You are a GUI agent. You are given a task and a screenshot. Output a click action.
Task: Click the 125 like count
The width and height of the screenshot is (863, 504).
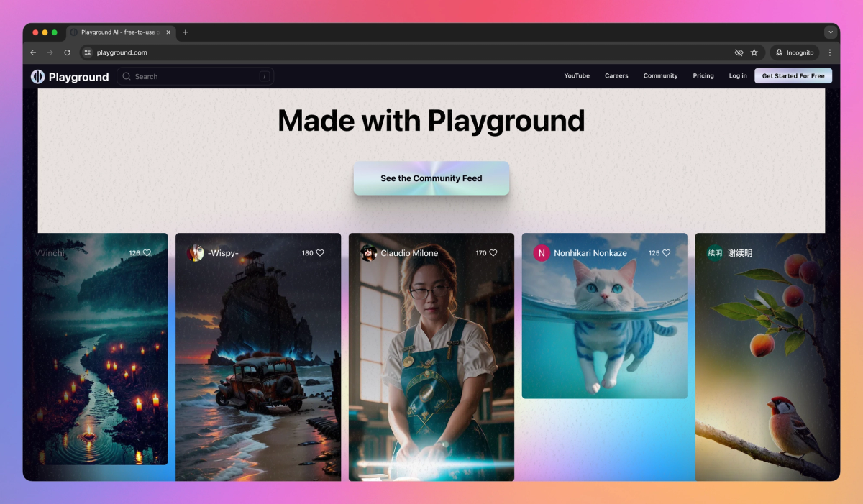coord(654,253)
